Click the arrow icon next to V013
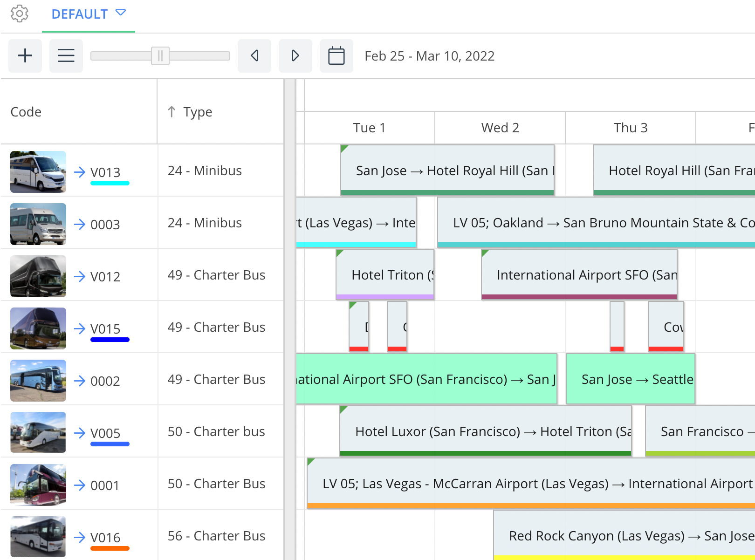This screenshot has width=755, height=560. click(x=80, y=172)
